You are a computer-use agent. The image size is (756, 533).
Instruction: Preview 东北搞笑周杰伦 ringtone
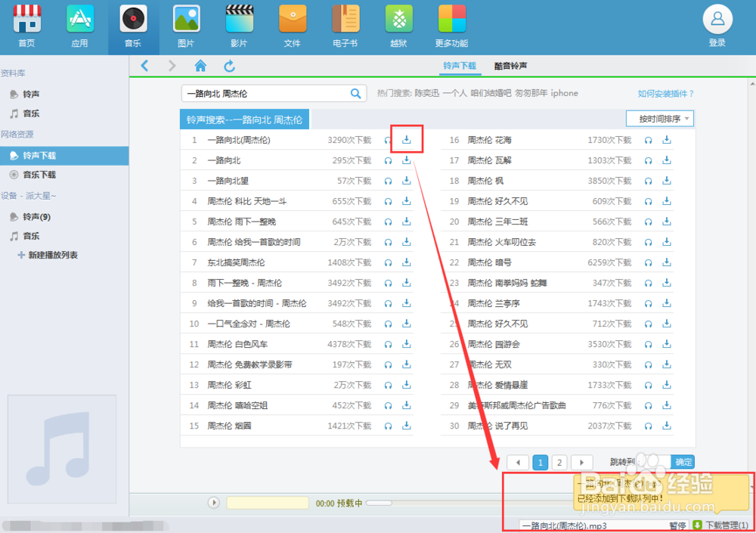point(388,263)
